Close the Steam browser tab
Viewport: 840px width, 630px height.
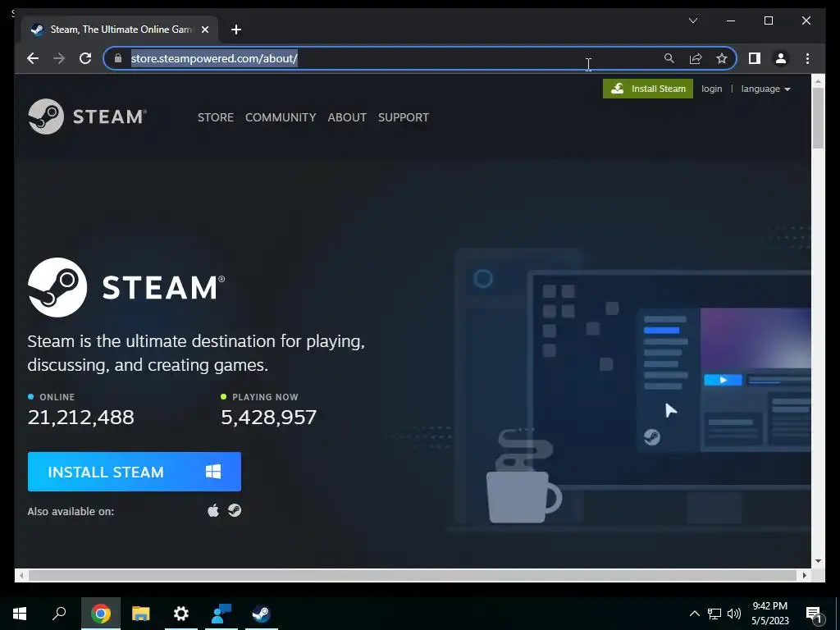coord(204,30)
